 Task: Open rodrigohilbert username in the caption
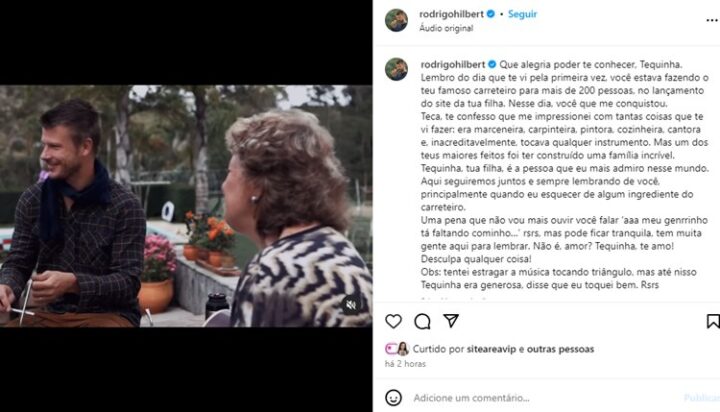tap(453, 64)
